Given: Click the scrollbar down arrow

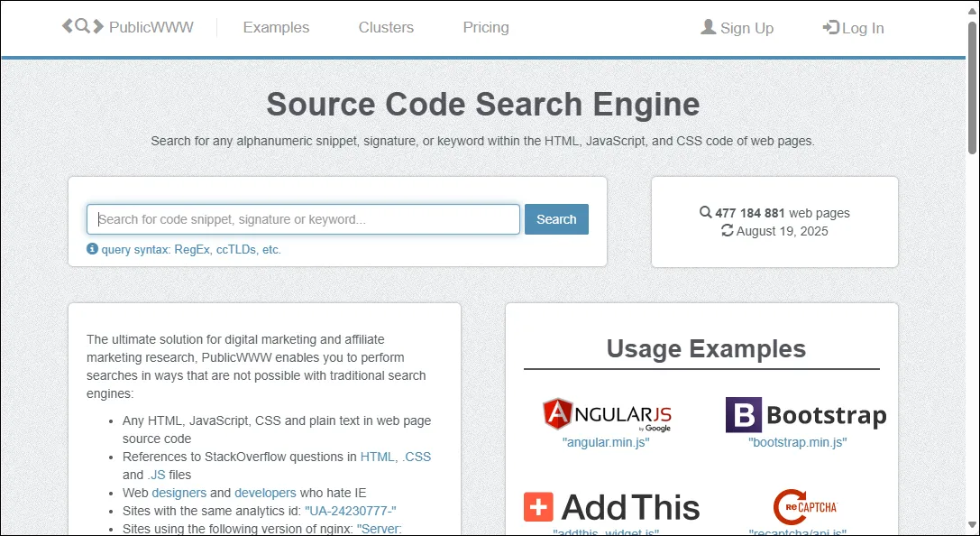Looking at the screenshot, I should click(973, 524).
